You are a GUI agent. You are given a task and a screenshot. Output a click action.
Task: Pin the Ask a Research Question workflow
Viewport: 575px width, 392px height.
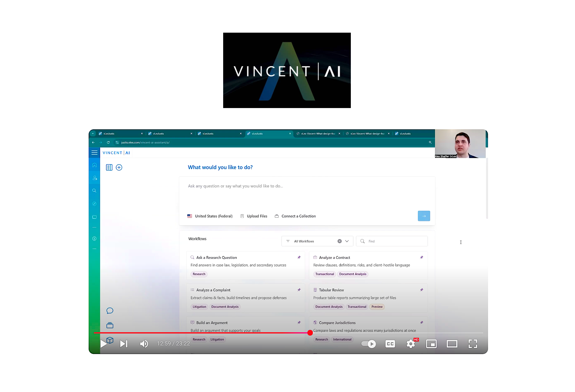[x=299, y=258]
